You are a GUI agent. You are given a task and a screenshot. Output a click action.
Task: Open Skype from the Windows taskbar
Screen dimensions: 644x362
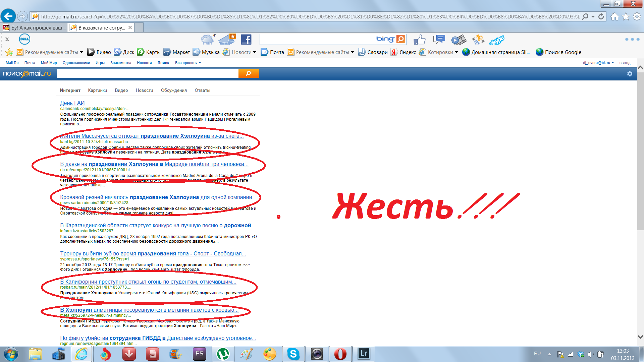coord(293,354)
